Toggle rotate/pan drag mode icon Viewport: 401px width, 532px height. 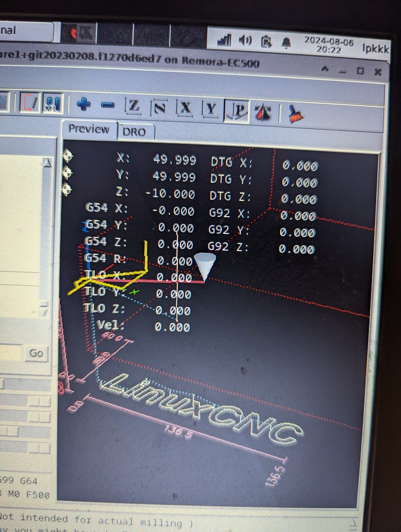tap(263, 112)
